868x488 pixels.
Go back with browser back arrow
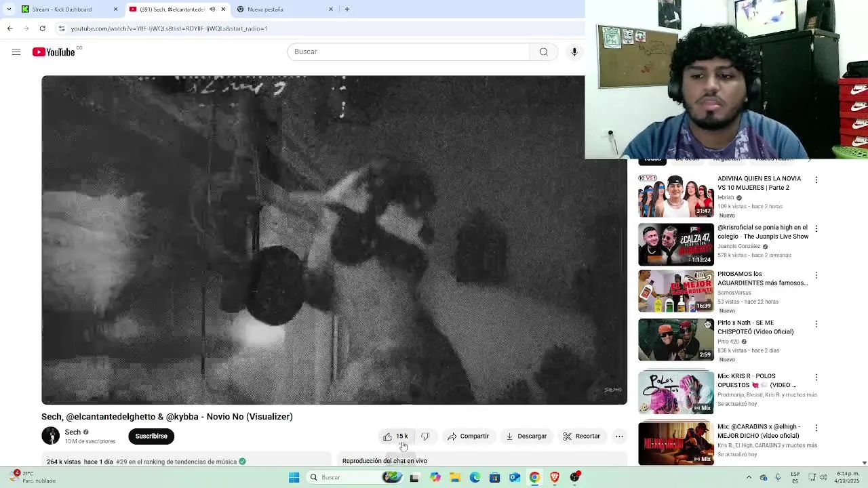coord(9,28)
